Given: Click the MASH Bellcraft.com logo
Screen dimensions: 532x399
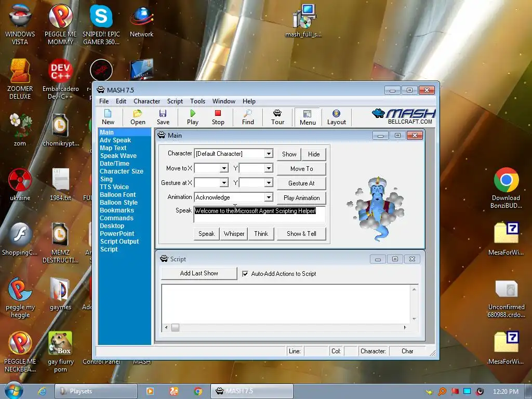Looking at the screenshot, I should 404,117.
